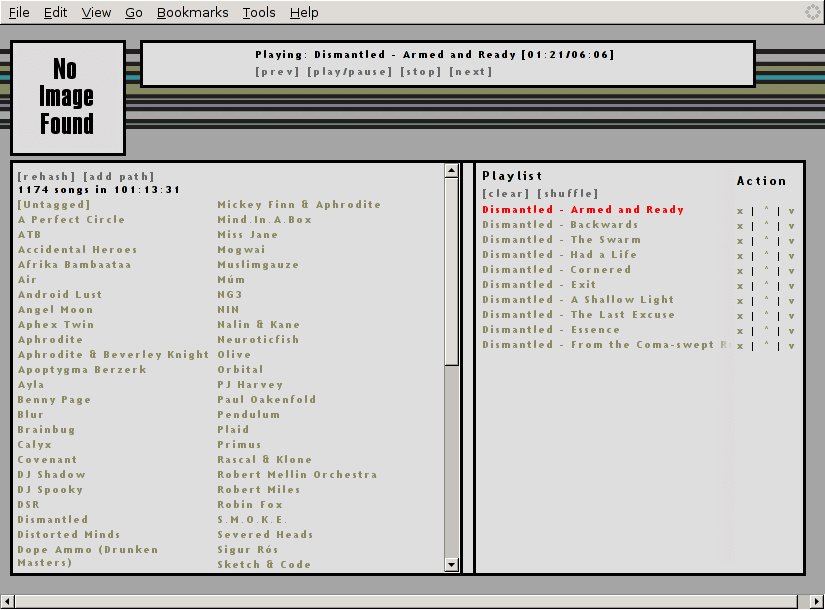Click the horizontal scrollbar right arrow
825x610 pixels.
click(817, 601)
